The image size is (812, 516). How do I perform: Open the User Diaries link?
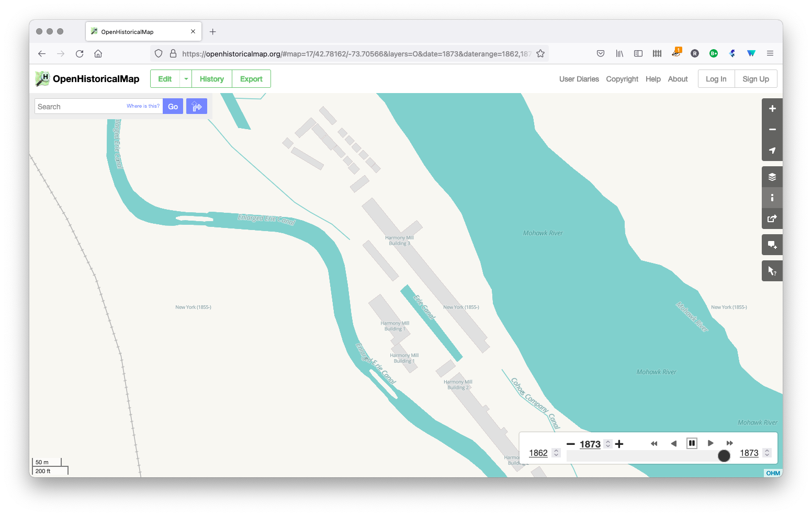pos(579,78)
